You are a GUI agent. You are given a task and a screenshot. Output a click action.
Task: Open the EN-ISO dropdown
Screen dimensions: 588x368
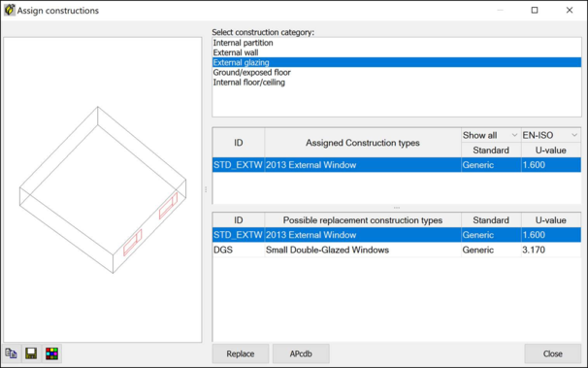[550, 135]
